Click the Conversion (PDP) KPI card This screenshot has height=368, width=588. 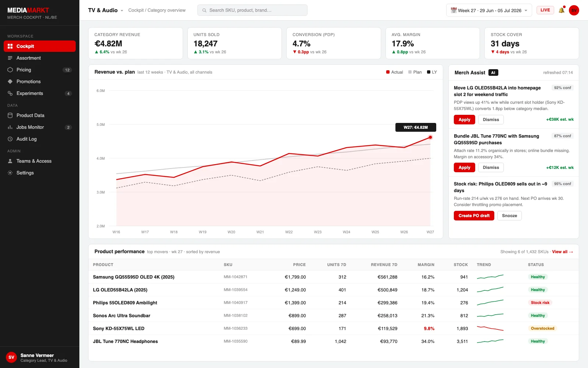pyautogui.click(x=334, y=43)
